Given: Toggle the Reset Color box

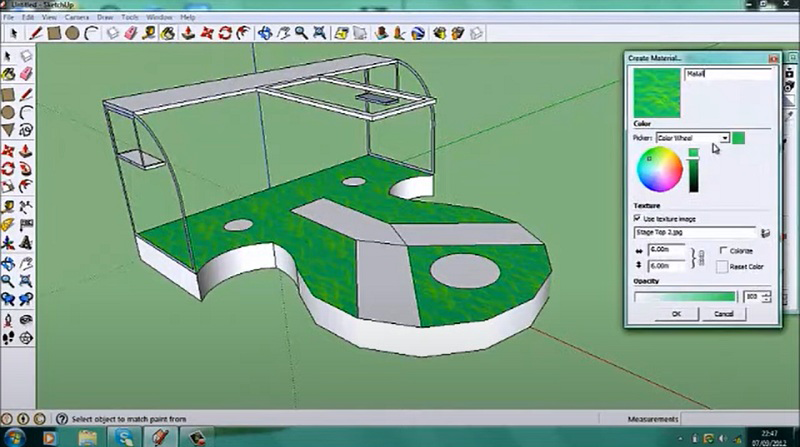Looking at the screenshot, I should pyautogui.click(x=721, y=267).
